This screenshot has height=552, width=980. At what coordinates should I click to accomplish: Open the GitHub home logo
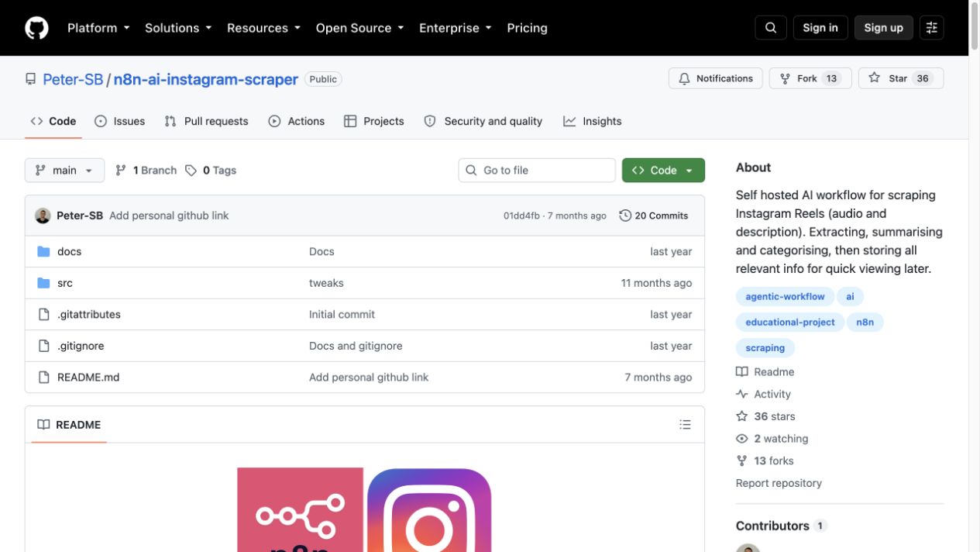pyautogui.click(x=36, y=28)
